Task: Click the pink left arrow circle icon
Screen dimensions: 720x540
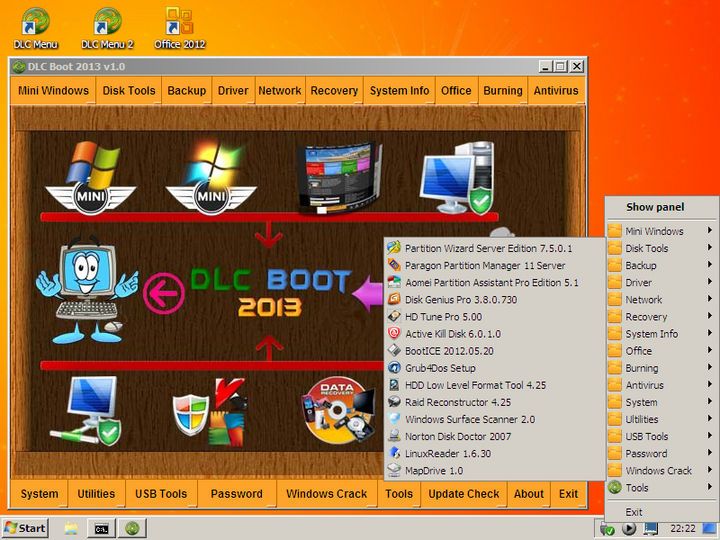Action: [x=163, y=293]
